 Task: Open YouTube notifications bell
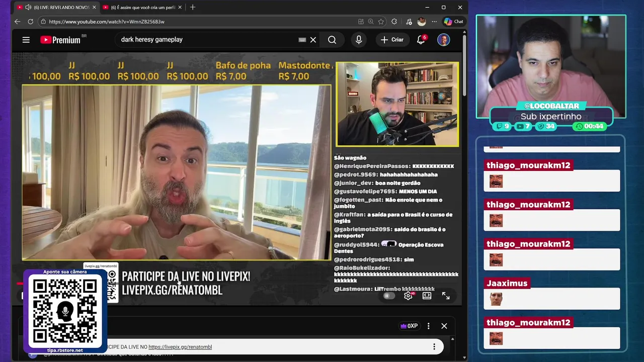pos(421,40)
